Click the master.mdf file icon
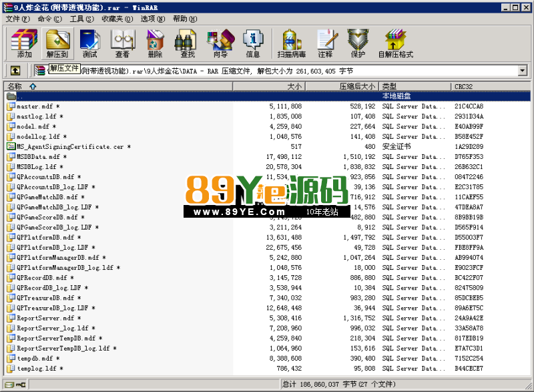The image size is (534, 392). pyautogui.click(x=11, y=106)
